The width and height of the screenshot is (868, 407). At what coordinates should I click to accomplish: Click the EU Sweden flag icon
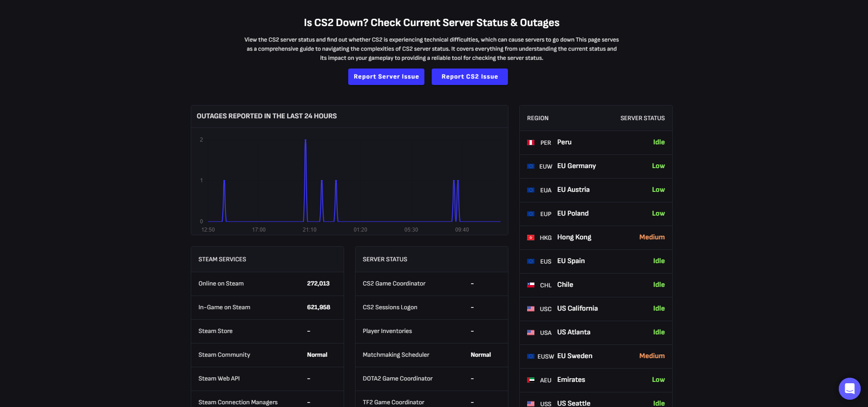click(531, 356)
